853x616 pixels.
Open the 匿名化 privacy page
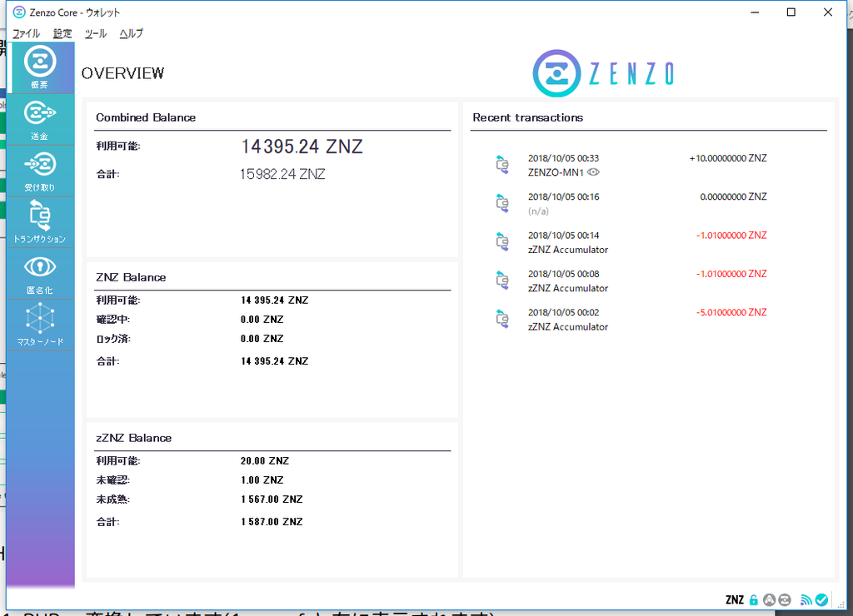pos(41,274)
